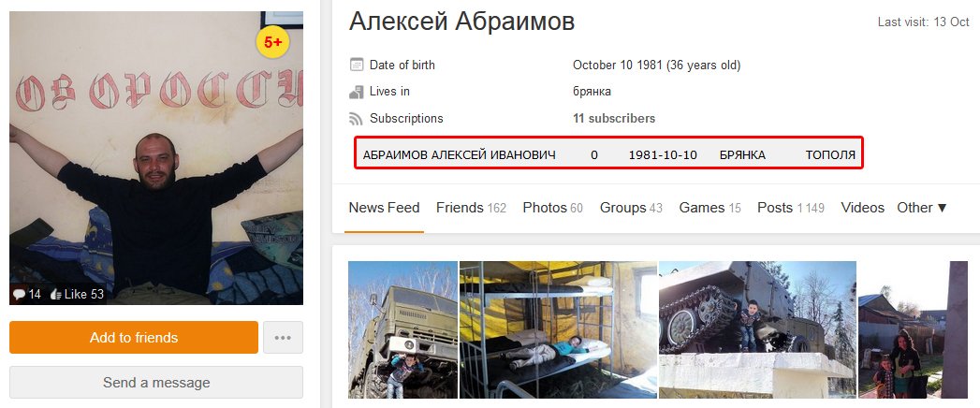Viewport: 980px width, 408px height.
Task: Switch to the Friends tab
Action: point(471,208)
